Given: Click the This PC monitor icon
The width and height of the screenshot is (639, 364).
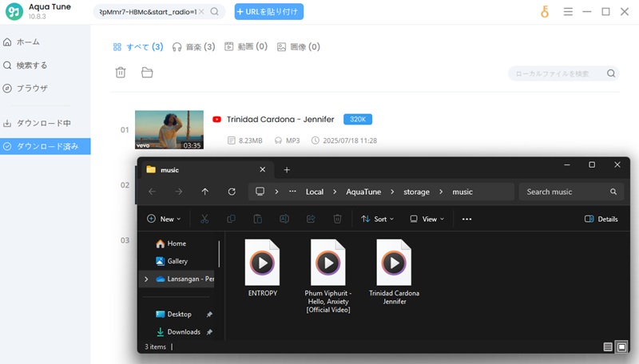Looking at the screenshot, I should click(260, 192).
